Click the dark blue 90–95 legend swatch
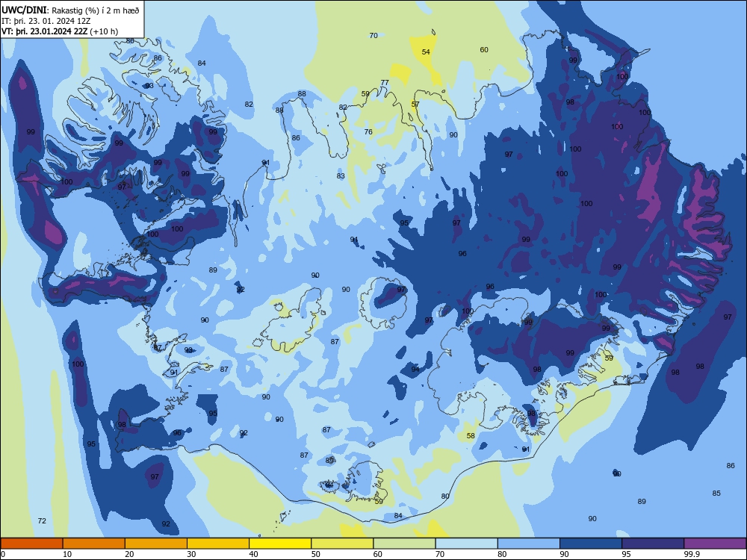This screenshot has width=747, height=560. coord(591,544)
